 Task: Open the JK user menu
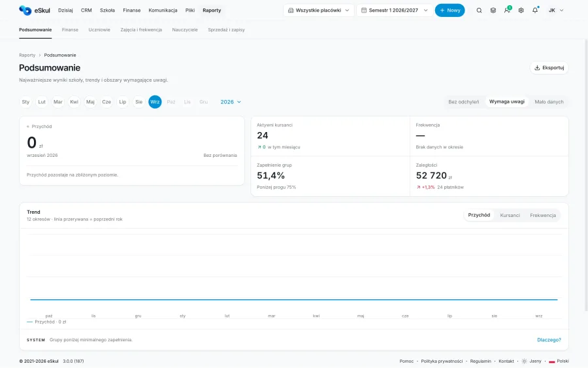(556, 10)
